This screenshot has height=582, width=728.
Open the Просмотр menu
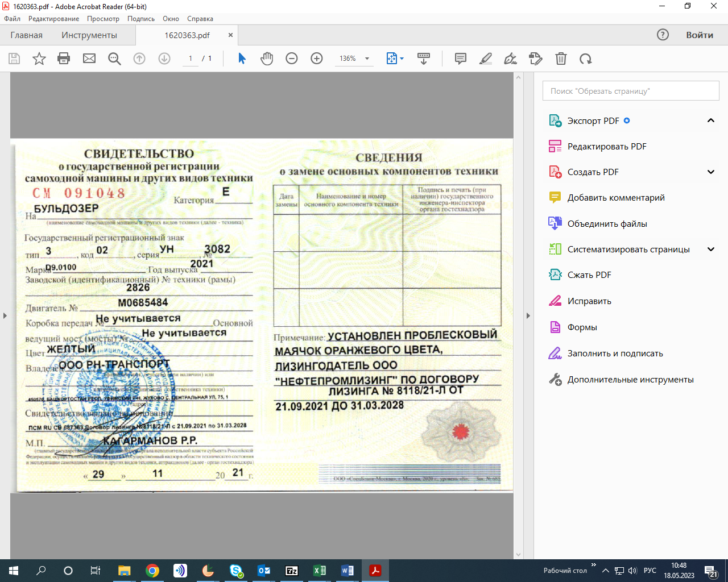pyautogui.click(x=103, y=19)
